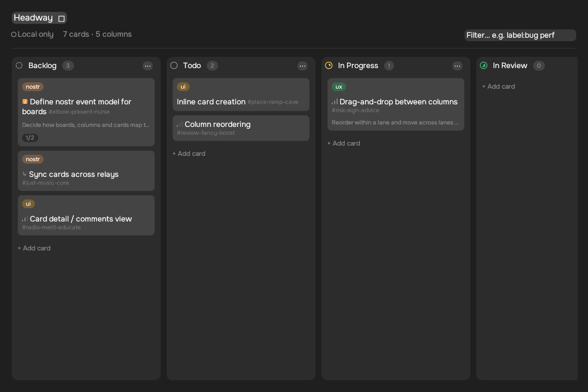This screenshot has width=588, height=392.
Task: Open the Define nostr event model for boards card
Action: click(86, 112)
